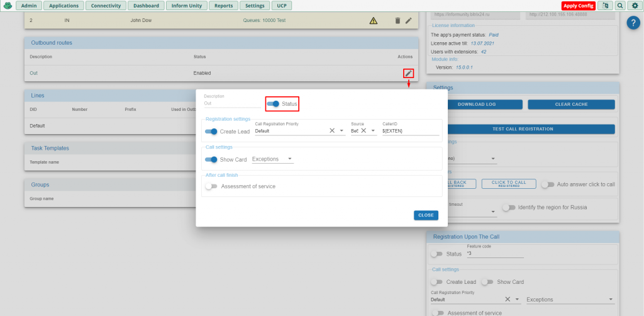Viewport: 644px width, 316px height.
Task: Edit the Out outbound route
Action: click(x=408, y=73)
